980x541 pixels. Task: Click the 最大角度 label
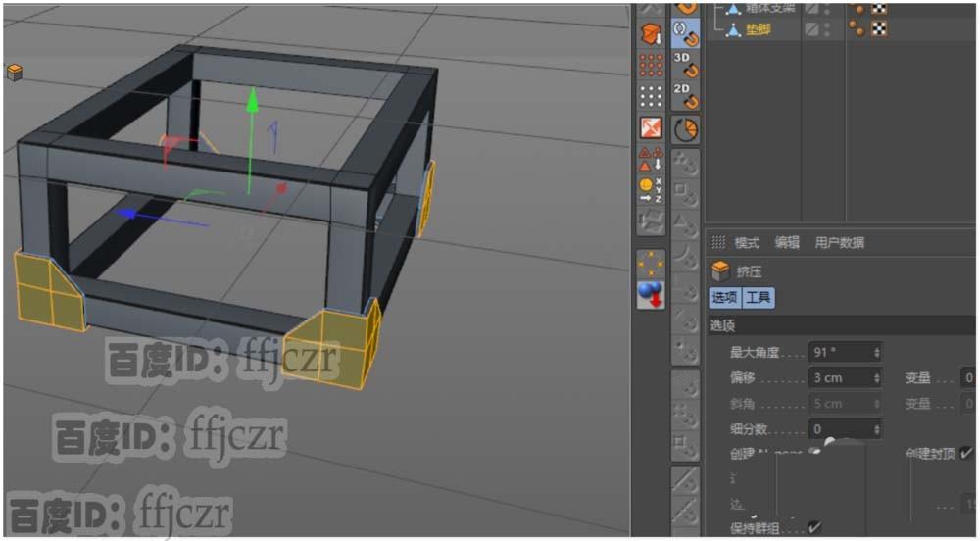point(755,353)
